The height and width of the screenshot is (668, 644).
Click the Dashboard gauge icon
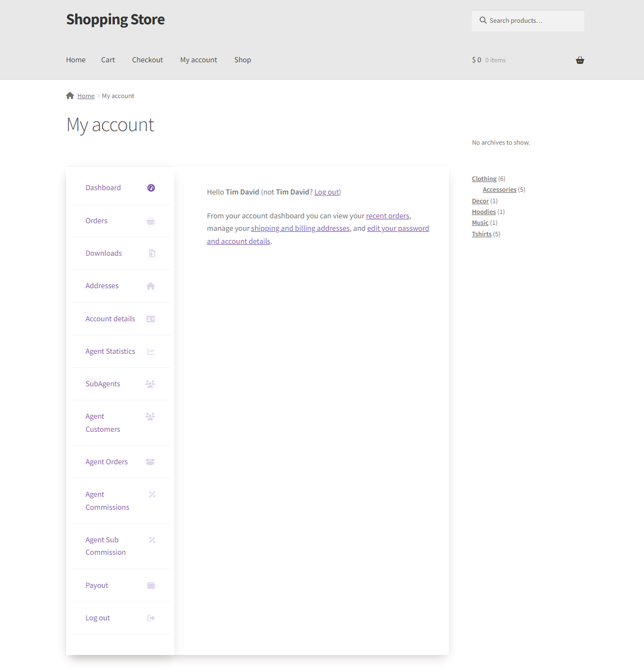151,188
